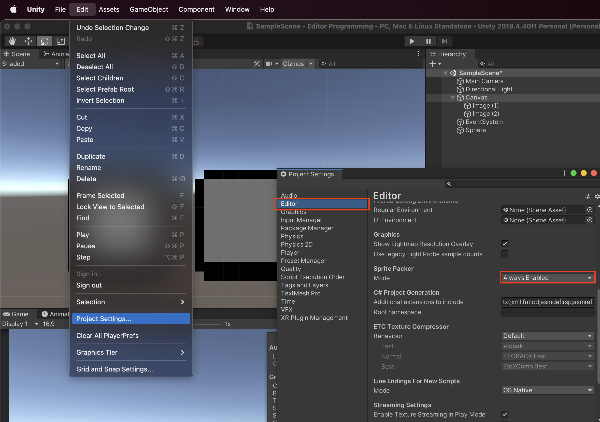Choose Clear All PlayerPrefs
This screenshot has width=600, height=422.
pos(130,336)
